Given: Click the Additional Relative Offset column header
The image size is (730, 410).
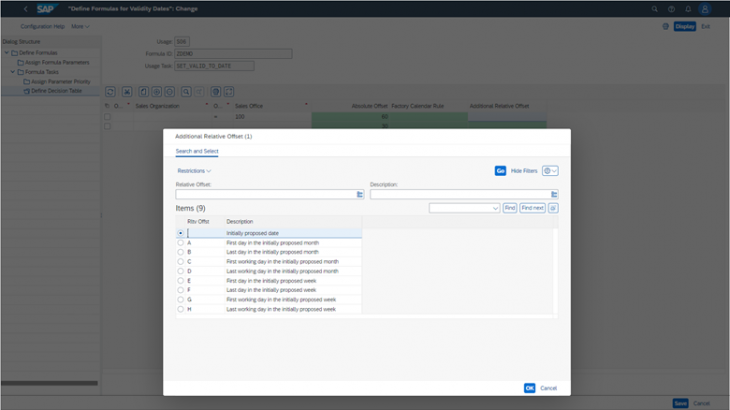Looking at the screenshot, I should [x=499, y=106].
